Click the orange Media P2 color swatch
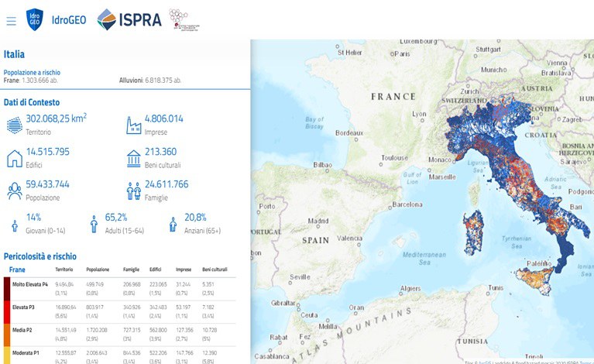The image size is (594, 364). point(6,333)
